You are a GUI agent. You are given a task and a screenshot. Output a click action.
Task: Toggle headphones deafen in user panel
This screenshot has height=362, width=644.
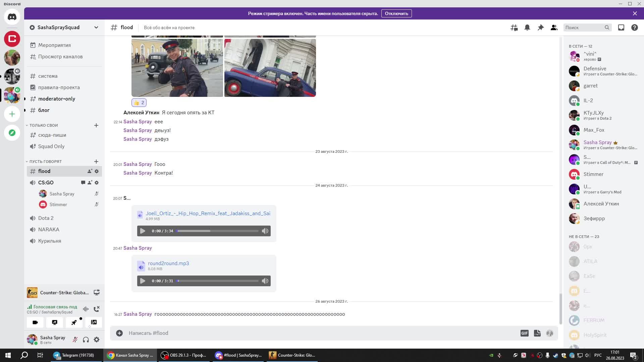coord(86,340)
